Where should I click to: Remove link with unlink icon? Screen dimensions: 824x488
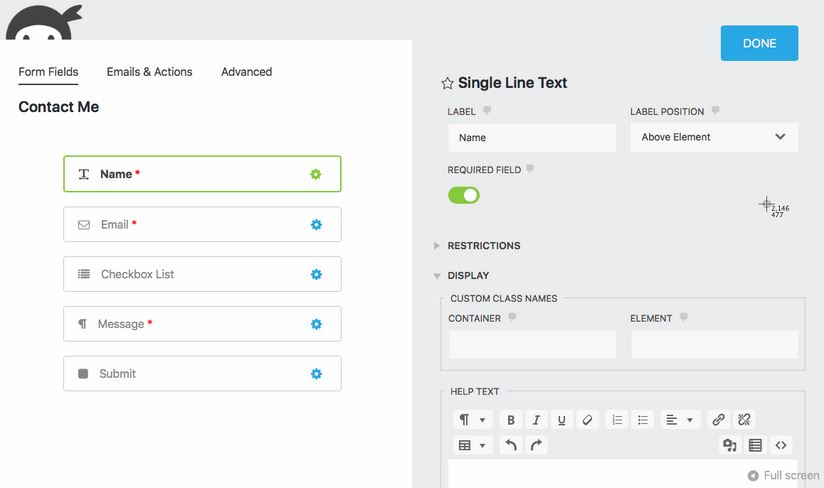coord(744,419)
